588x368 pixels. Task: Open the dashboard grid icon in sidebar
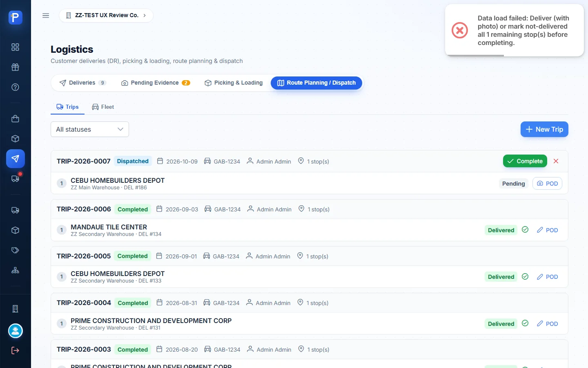click(x=16, y=47)
